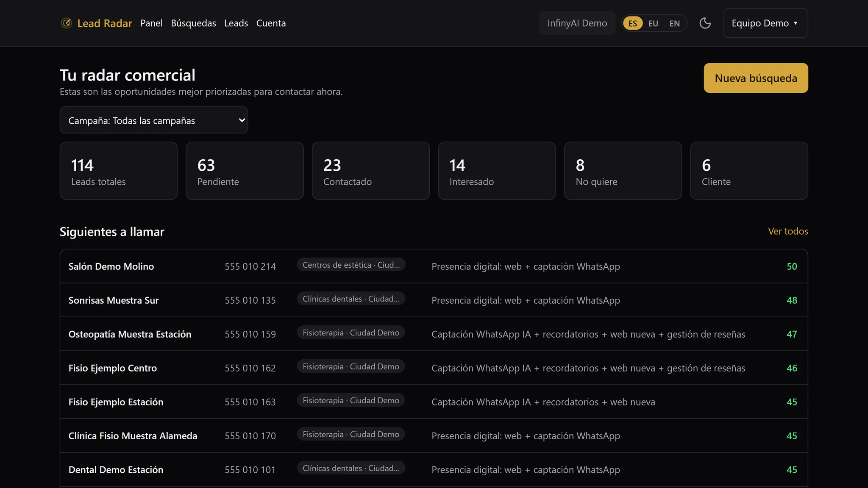The image size is (868, 488).
Task: Toggle dark mode with the moon icon
Action: tap(705, 23)
